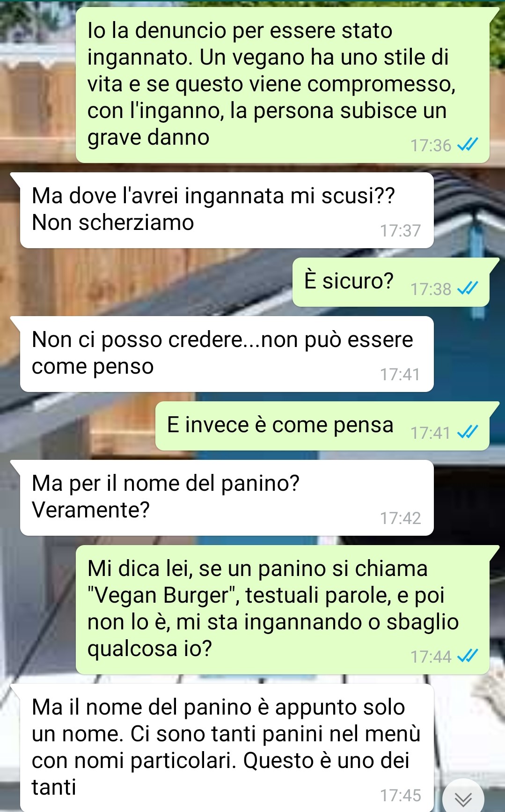Tap read ticks on 'E invece è come pensa'
Viewport: 505px width, 812px height.
pos(467,433)
